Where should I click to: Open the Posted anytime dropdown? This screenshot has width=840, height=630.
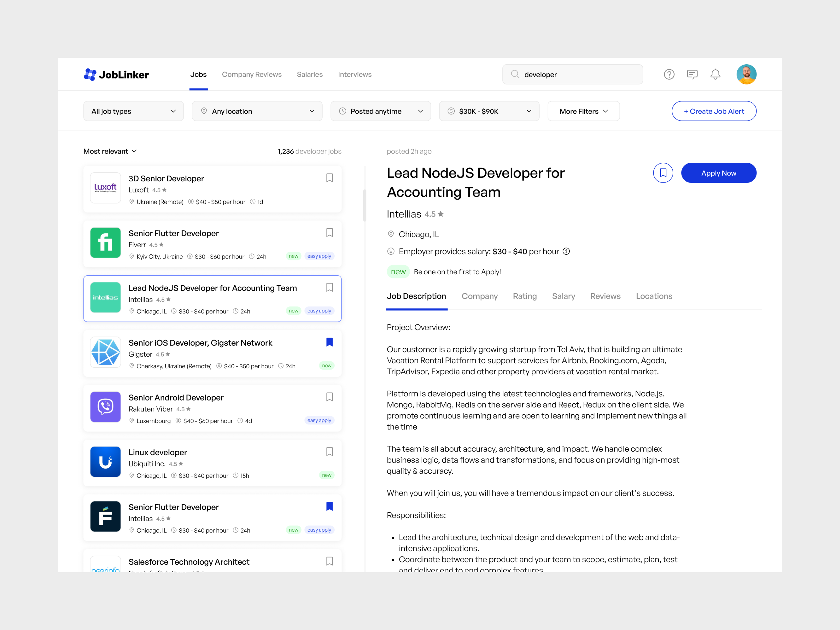coord(381,111)
